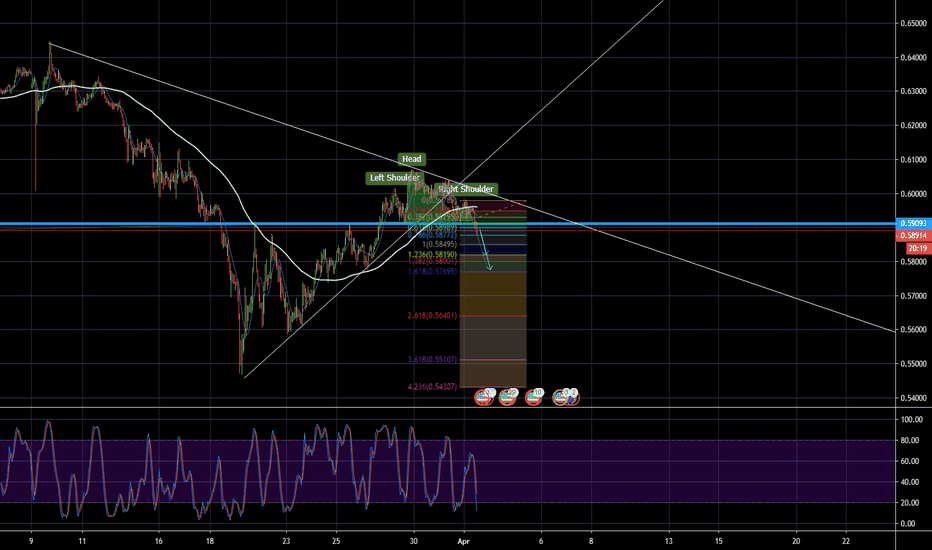Image resolution: width=932 pixels, height=550 pixels.
Task: Click the 100.00 stochastic scale label
Action: click(x=911, y=420)
